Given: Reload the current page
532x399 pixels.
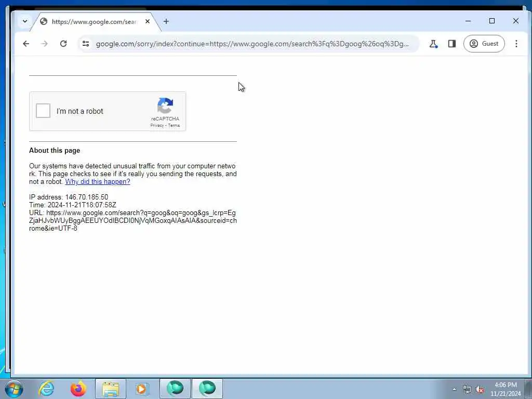Looking at the screenshot, I should [x=63, y=44].
